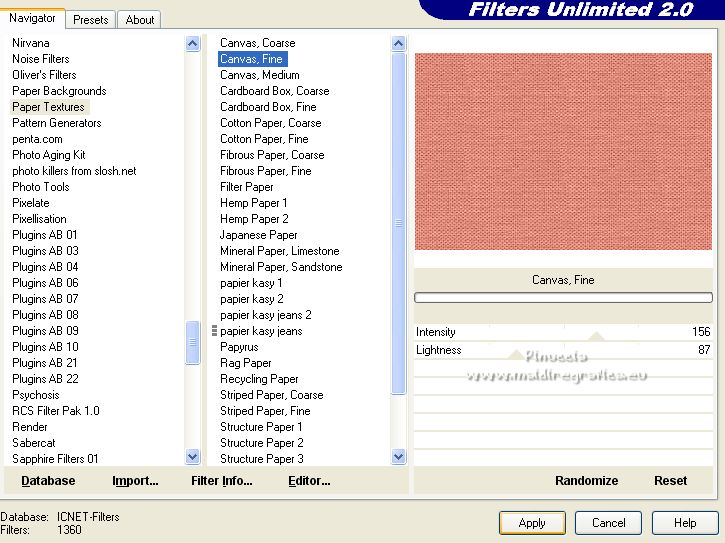Choose the Filter Paper filter

point(246,187)
